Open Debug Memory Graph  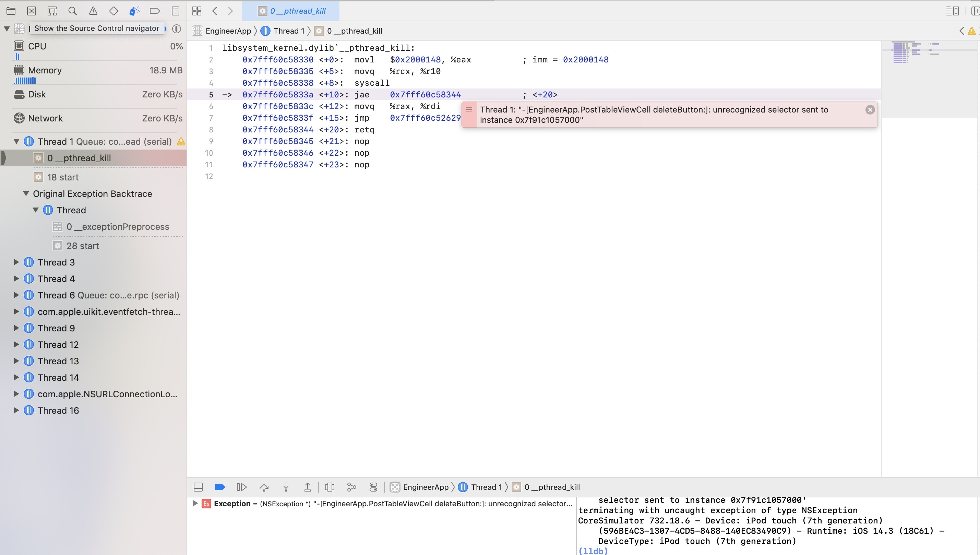point(352,487)
